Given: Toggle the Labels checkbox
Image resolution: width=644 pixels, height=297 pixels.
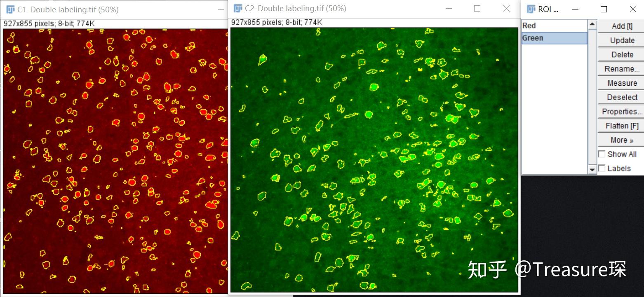Looking at the screenshot, I should [x=602, y=168].
